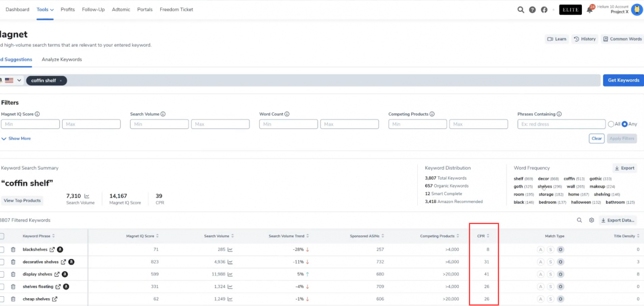Click the Amazon icon next to blackshelves
644x306 pixels.
click(60, 249)
